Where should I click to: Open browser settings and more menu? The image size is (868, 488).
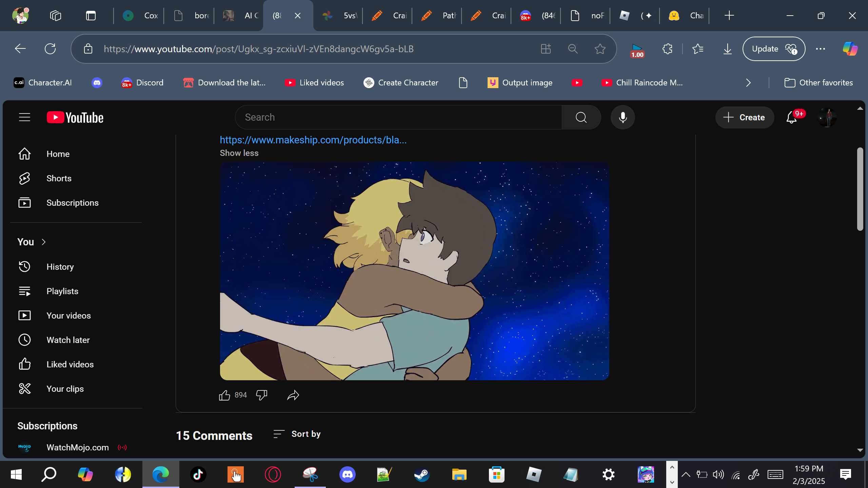(x=821, y=49)
